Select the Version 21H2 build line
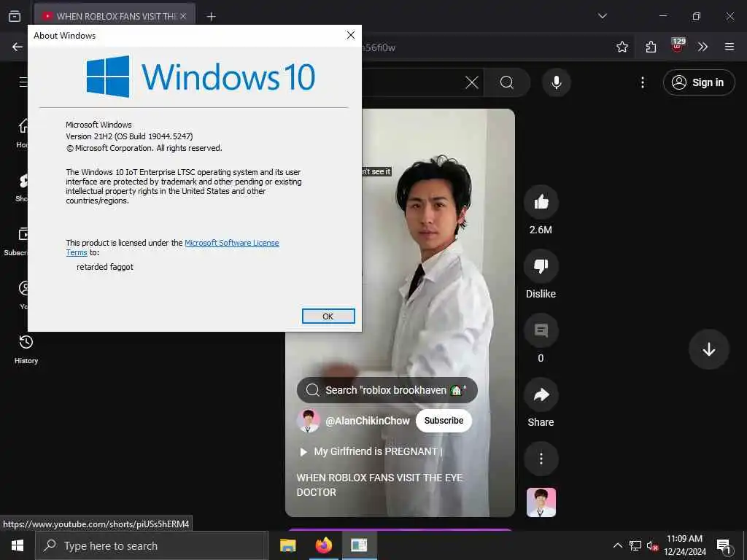 [x=129, y=136]
